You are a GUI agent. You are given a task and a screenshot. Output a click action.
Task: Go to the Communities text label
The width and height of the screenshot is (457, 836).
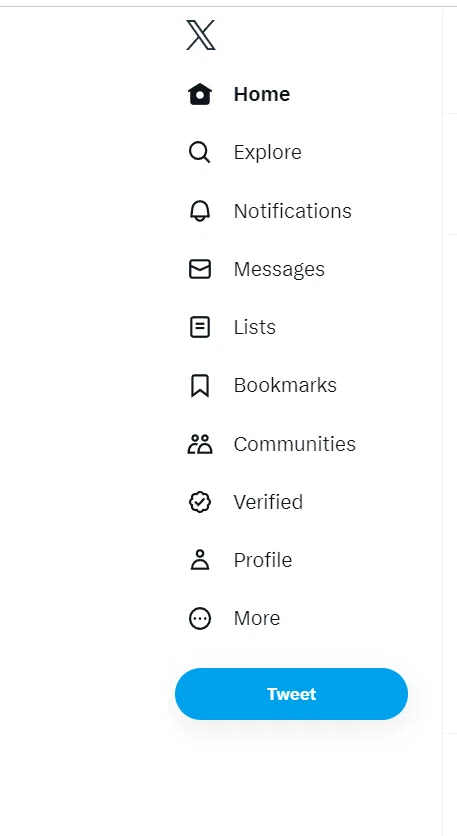[294, 444]
